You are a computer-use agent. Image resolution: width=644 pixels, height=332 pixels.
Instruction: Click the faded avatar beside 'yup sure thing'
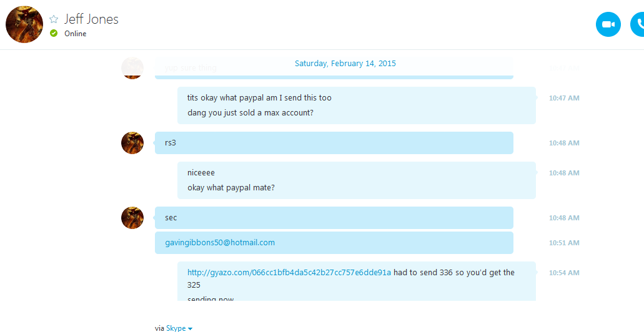pos(132,68)
